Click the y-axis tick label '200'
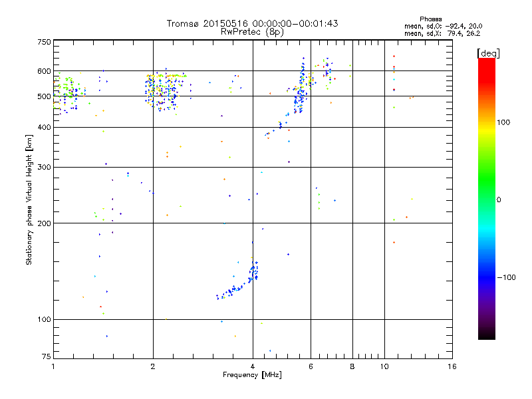This screenshot has height=399, width=532. (44, 223)
